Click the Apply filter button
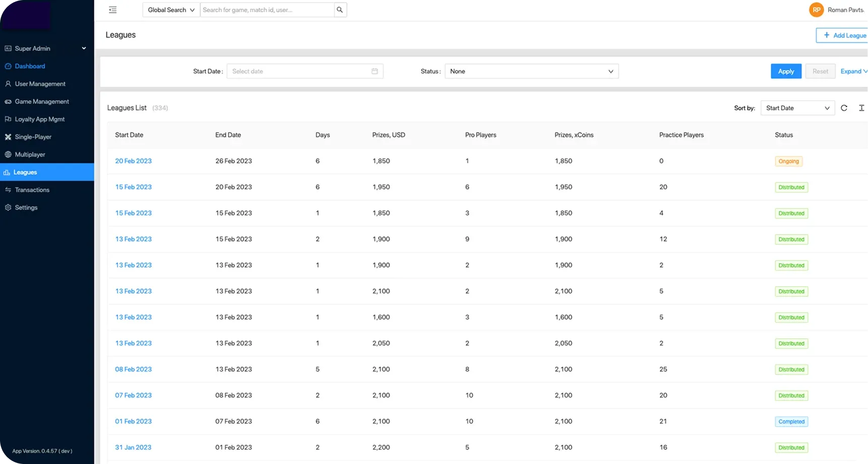The width and height of the screenshot is (868, 464). pos(785,72)
